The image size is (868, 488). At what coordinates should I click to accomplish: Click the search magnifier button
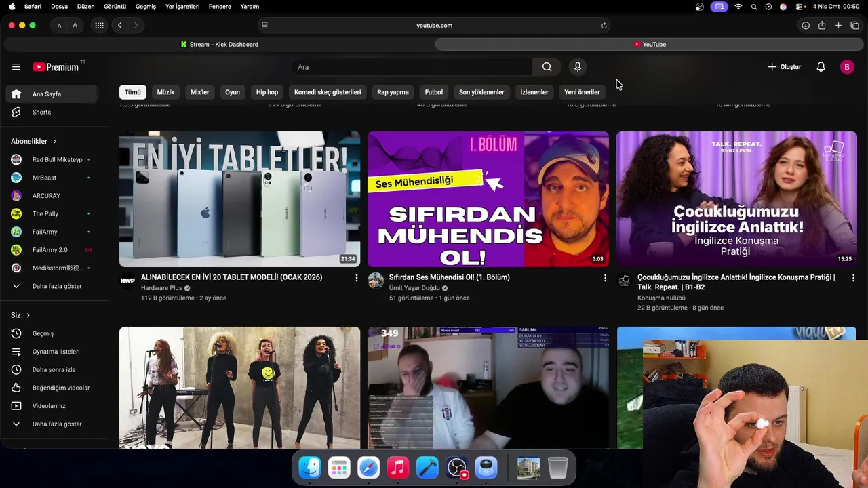[547, 67]
